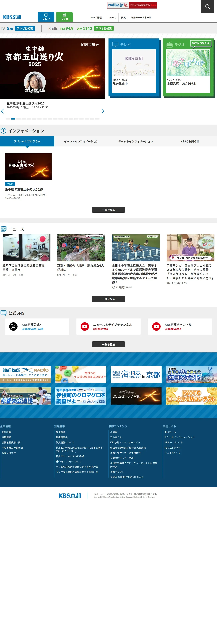217x644 pixels.
Task: Select the テレビ monitor icon tab
Action: click(46, 17)
